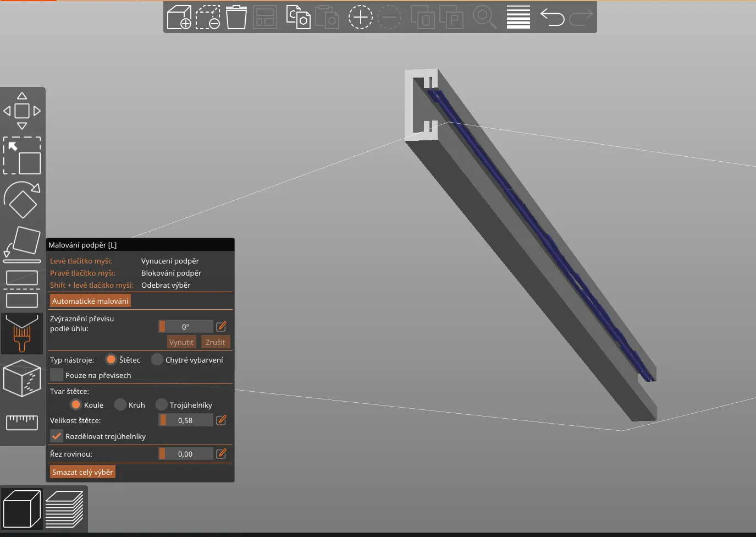The width and height of the screenshot is (756, 537).
Task: Click the Automatické malování button
Action: pyautogui.click(x=90, y=301)
